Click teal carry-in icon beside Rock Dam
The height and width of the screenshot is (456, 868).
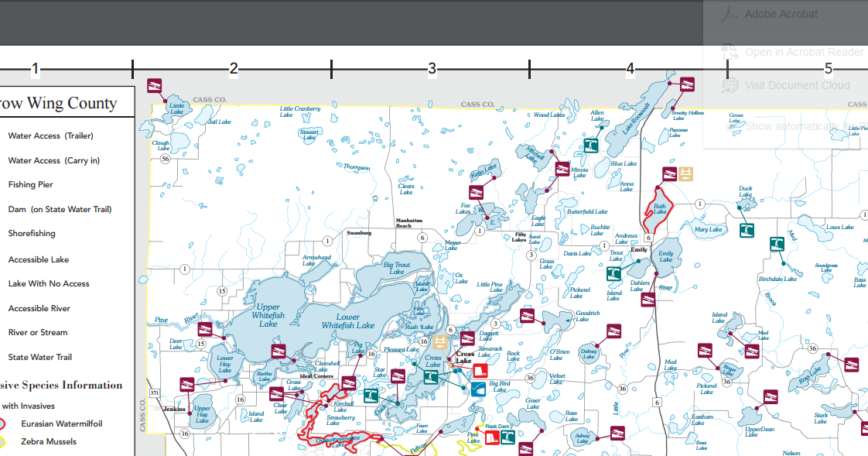point(507,437)
